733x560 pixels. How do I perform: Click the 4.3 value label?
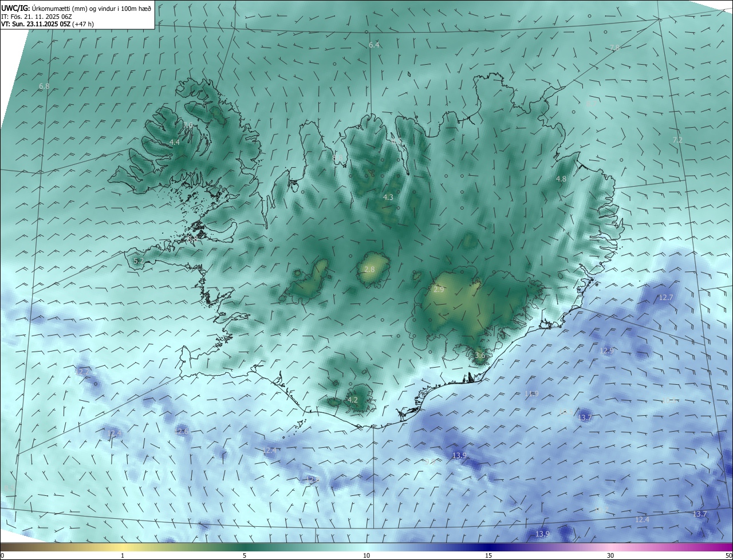pos(388,197)
